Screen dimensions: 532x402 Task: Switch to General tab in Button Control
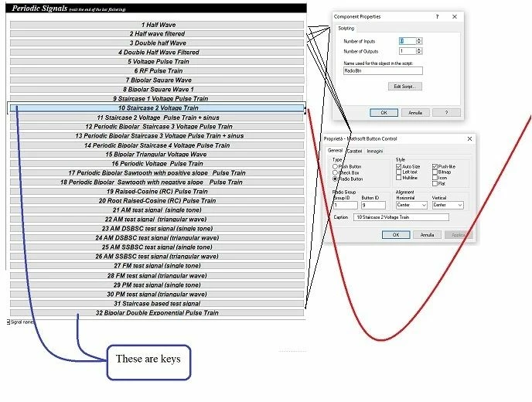tap(335, 150)
